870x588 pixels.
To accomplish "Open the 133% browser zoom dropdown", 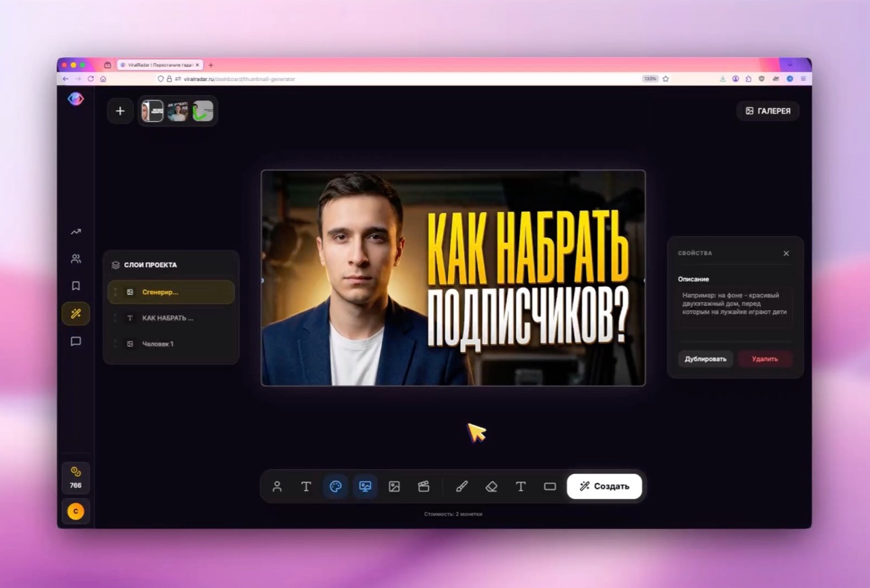I will [649, 78].
